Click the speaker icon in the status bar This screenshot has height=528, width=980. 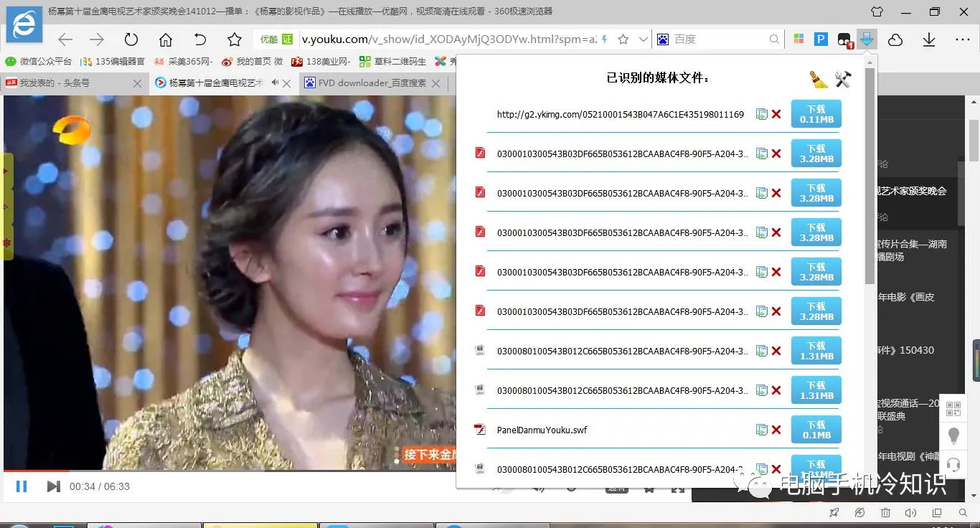[x=910, y=513]
